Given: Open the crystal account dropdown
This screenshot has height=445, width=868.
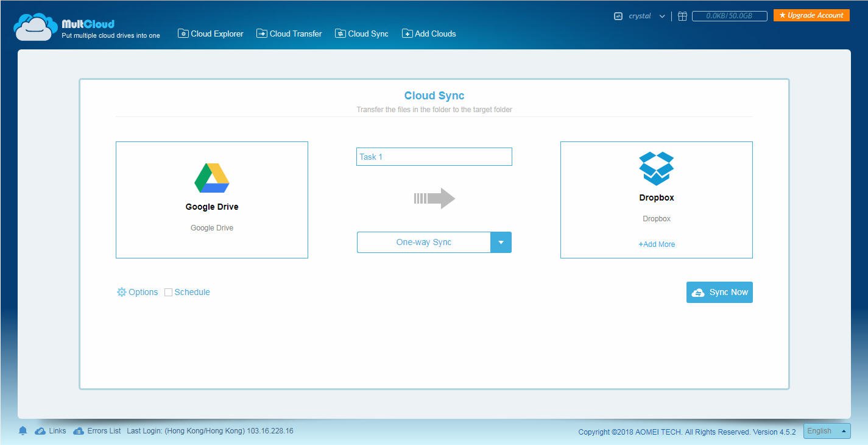Looking at the screenshot, I should (662, 16).
